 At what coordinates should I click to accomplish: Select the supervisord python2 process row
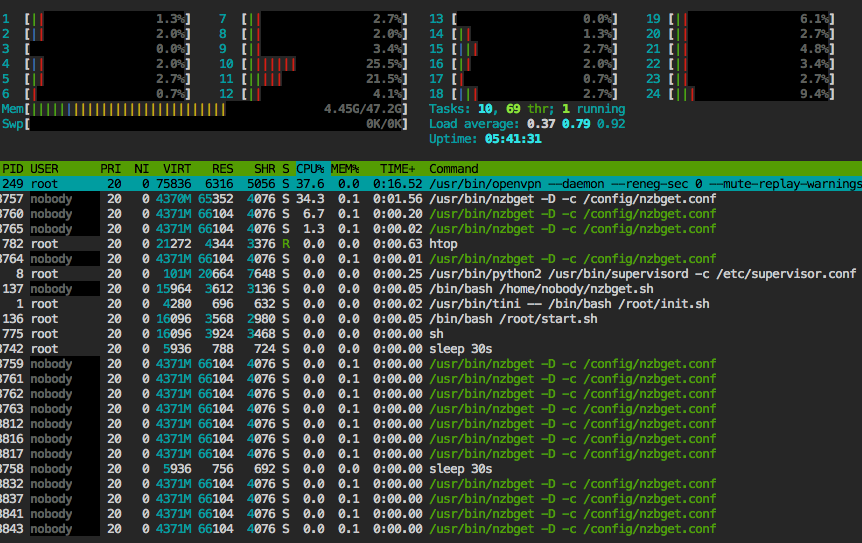point(431,274)
